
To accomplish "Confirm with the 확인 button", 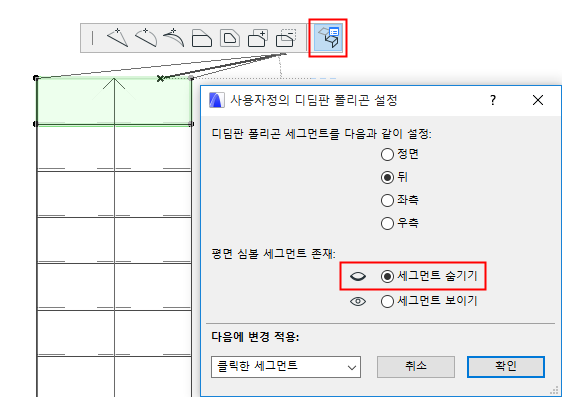I will pyautogui.click(x=506, y=367).
